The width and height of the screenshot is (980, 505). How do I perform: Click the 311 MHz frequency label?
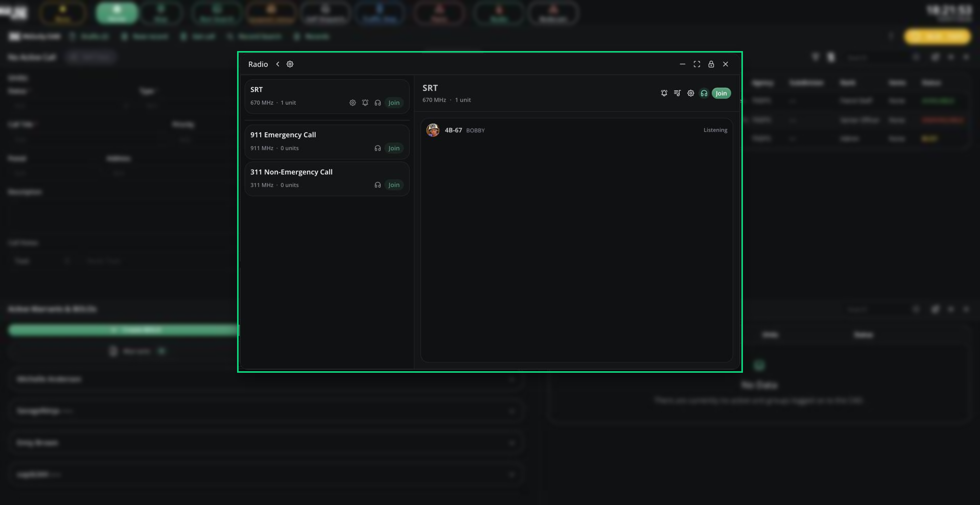click(262, 185)
